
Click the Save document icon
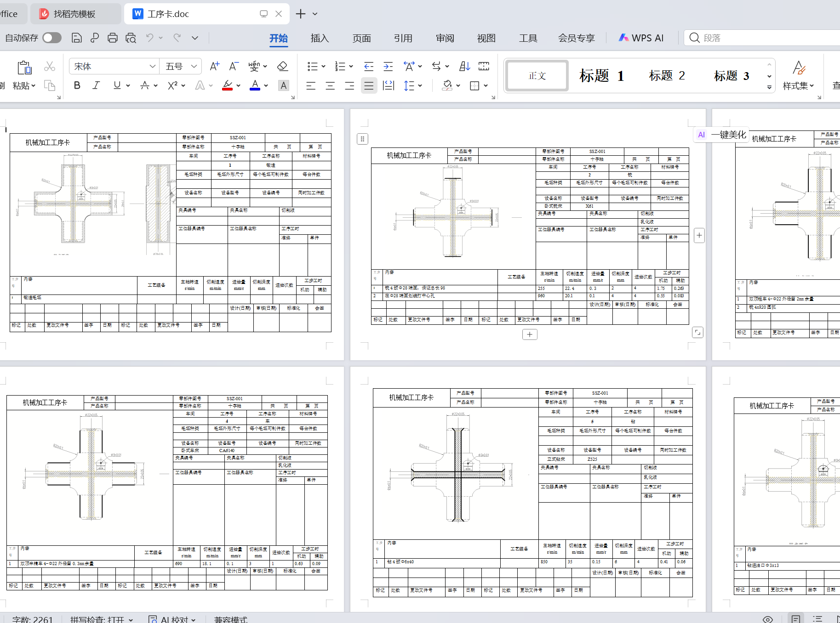(77, 38)
